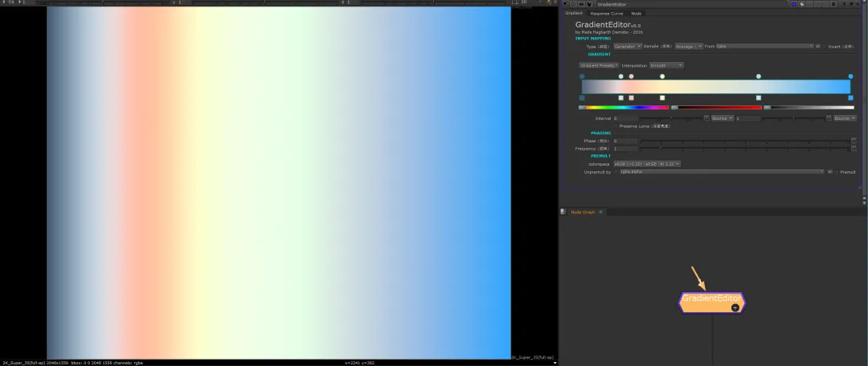
Task: Open the rgba.alpha channel dropdown
Action: tap(723, 171)
